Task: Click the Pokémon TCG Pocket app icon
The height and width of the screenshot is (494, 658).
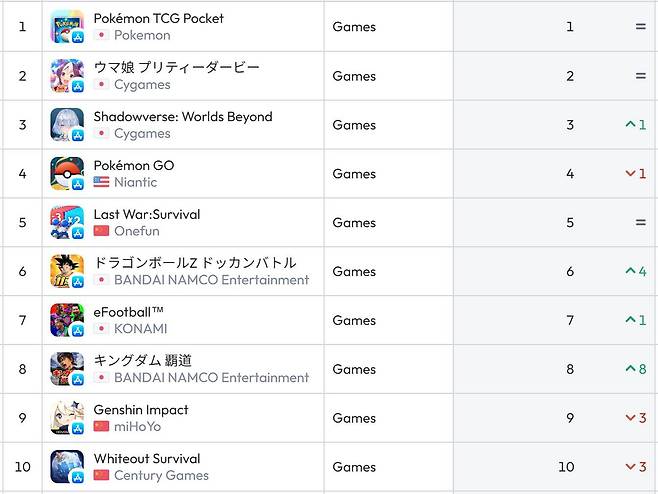Action: [x=67, y=27]
